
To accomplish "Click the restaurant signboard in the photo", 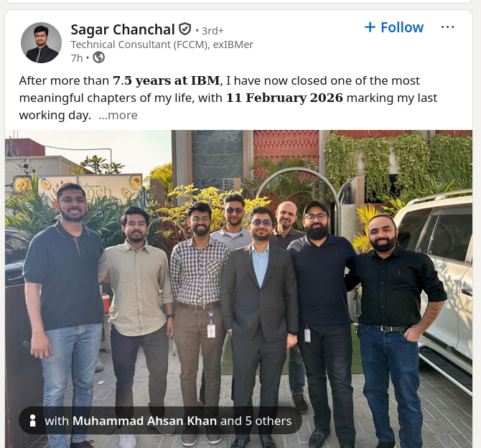I will [89, 187].
